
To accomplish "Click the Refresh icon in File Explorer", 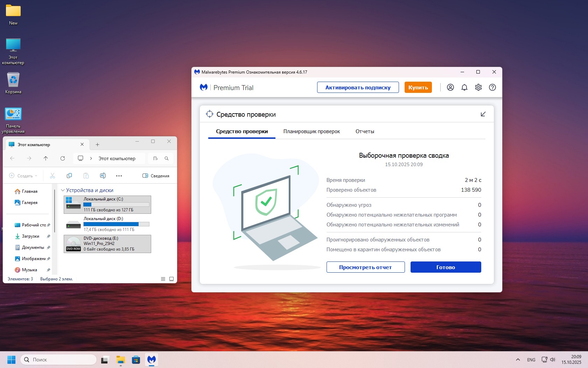I will point(63,158).
